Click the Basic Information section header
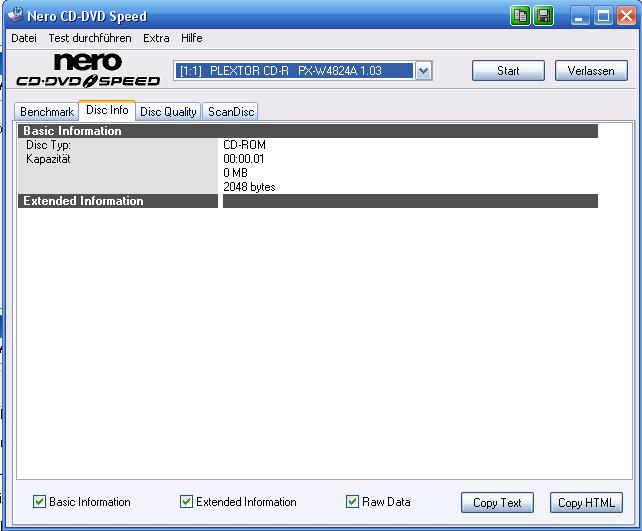642x531 pixels. (307, 131)
